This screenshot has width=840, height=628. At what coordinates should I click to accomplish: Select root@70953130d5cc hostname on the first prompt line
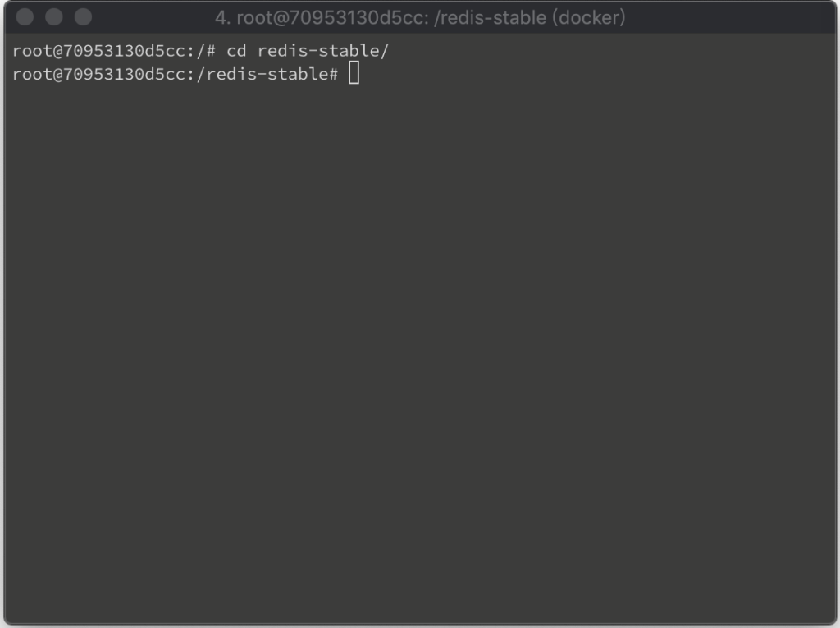click(x=99, y=50)
